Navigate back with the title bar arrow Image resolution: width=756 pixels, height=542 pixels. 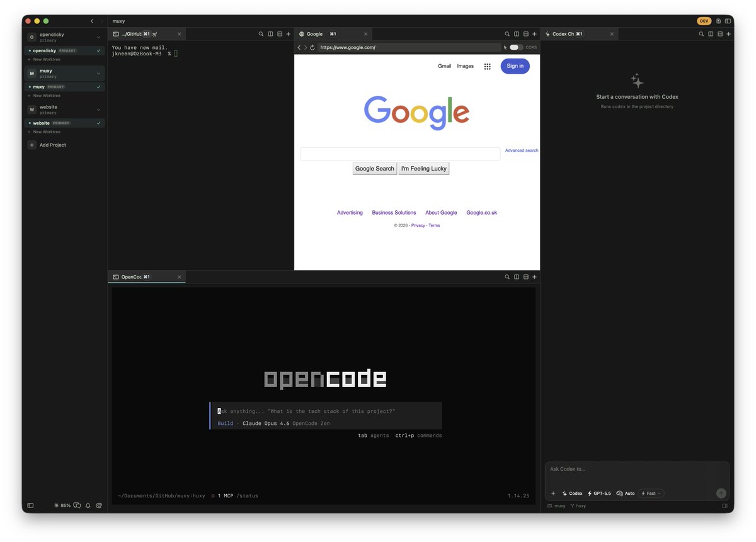tap(92, 21)
